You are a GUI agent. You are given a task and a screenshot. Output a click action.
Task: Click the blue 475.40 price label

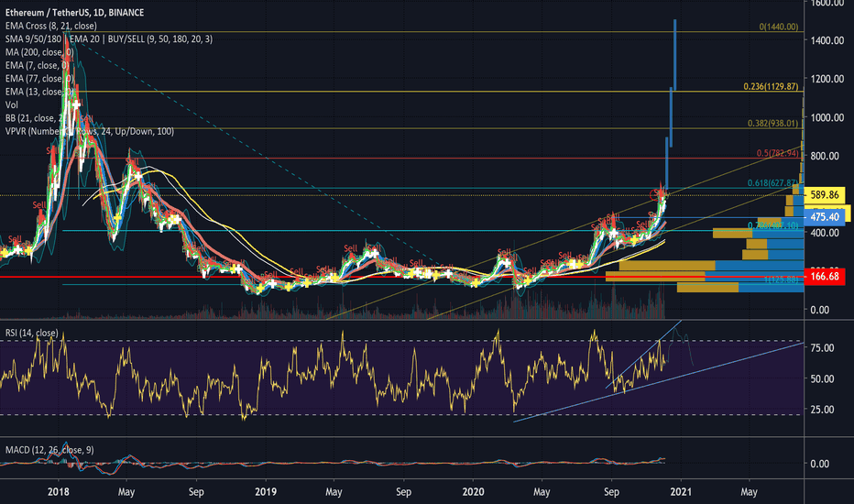click(825, 217)
